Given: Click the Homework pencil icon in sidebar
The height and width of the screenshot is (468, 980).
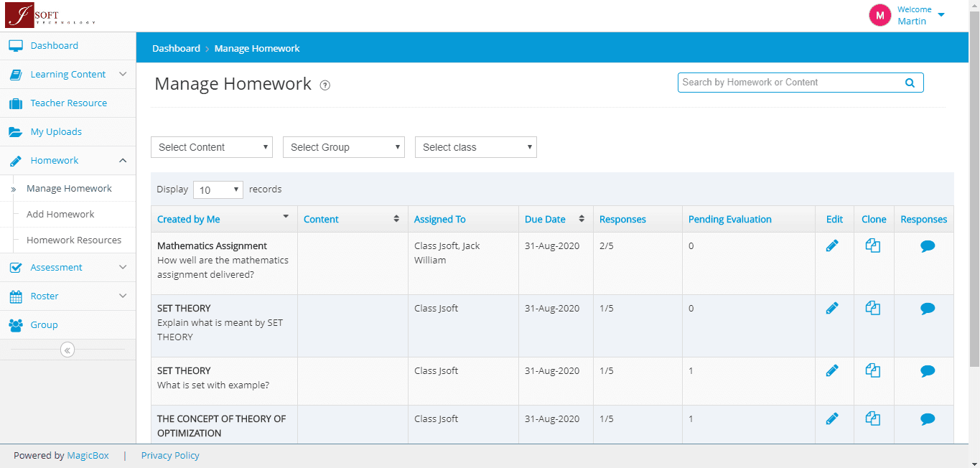Looking at the screenshot, I should pyautogui.click(x=16, y=161).
